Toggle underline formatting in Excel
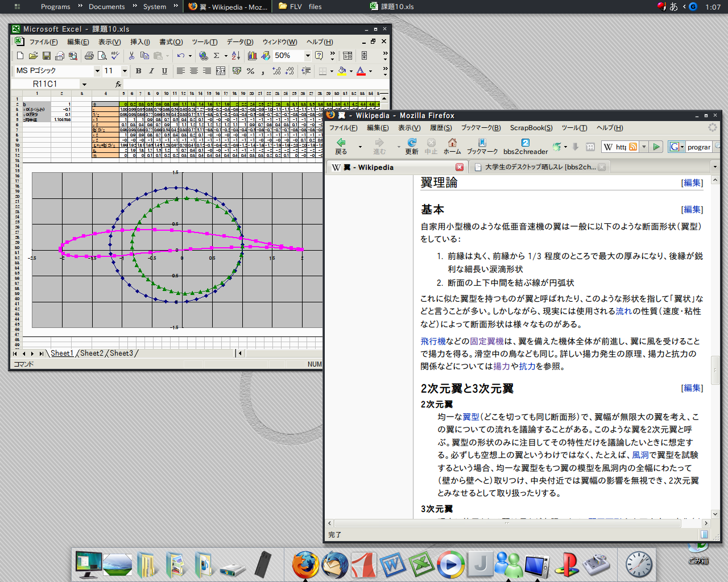 [164, 71]
